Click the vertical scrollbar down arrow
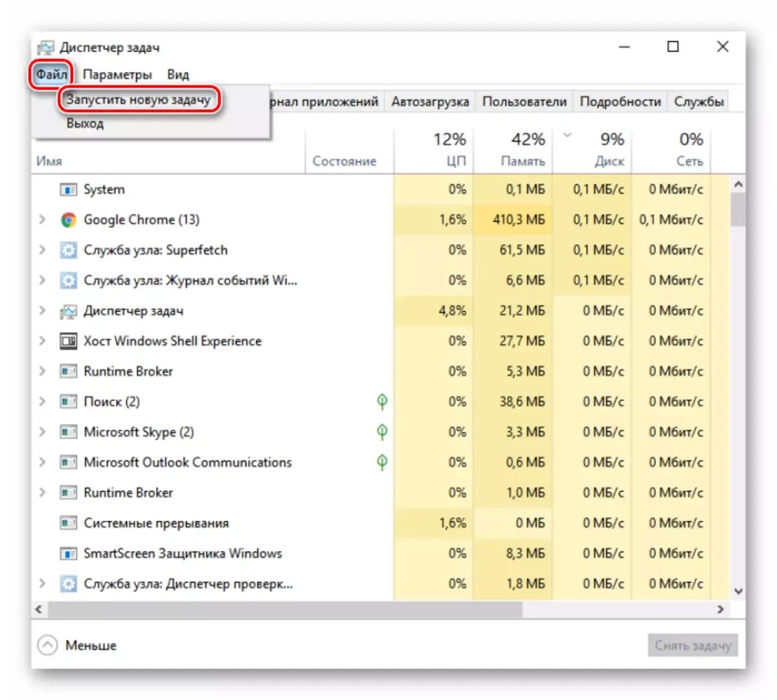This screenshot has height=700, width=777. click(x=738, y=591)
